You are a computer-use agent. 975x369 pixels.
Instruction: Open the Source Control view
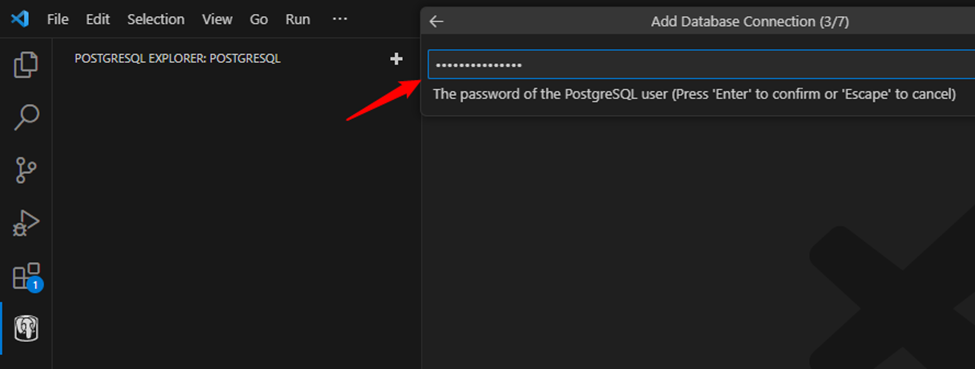click(x=26, y=169)
